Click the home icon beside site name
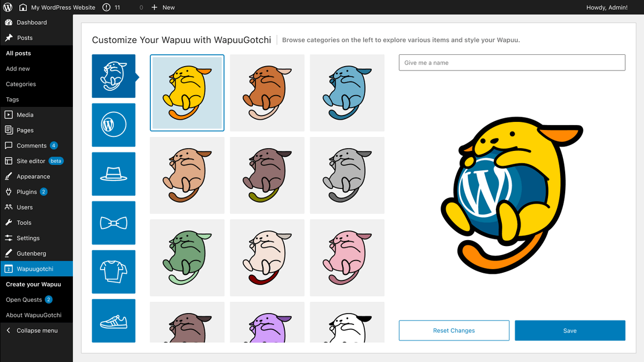 23,8
